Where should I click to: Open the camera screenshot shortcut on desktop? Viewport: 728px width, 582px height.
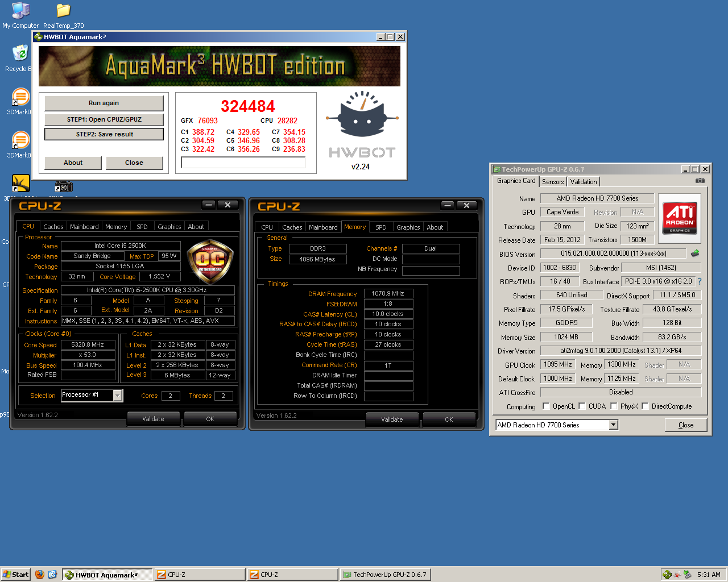(63, 186)
